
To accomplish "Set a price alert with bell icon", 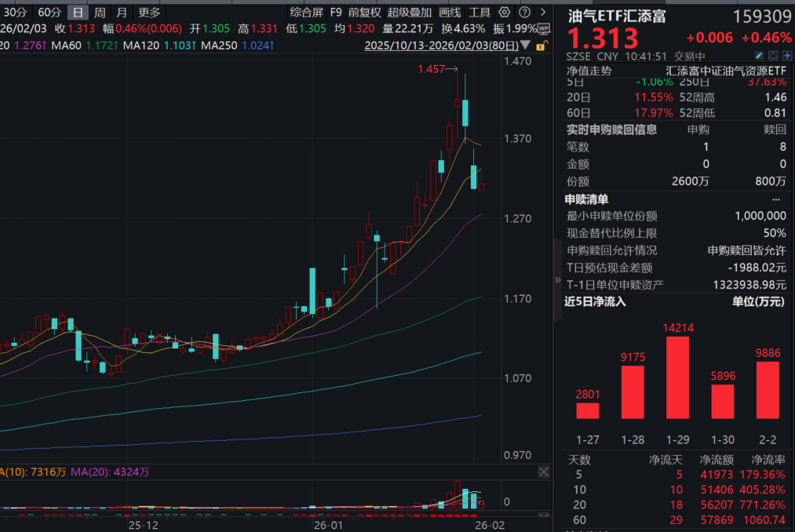I will pyautogui.click(x=773, y=55).
